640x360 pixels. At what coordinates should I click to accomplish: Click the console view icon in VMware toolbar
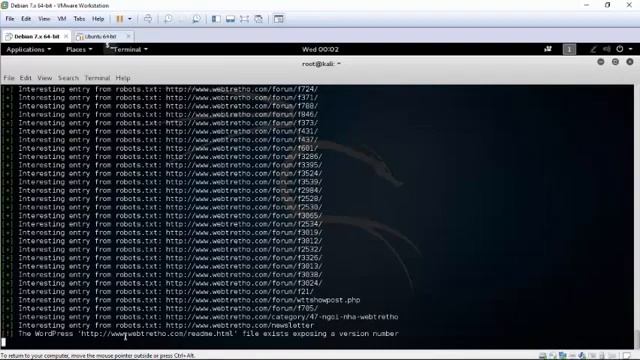[x=278, y=19]
